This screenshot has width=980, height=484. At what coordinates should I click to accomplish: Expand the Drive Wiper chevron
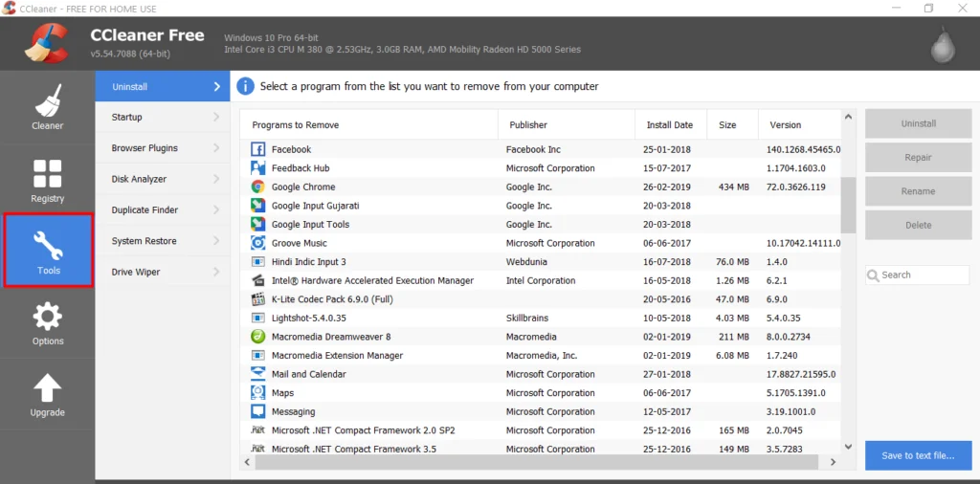pyautogui.click(x=216, y=273)
